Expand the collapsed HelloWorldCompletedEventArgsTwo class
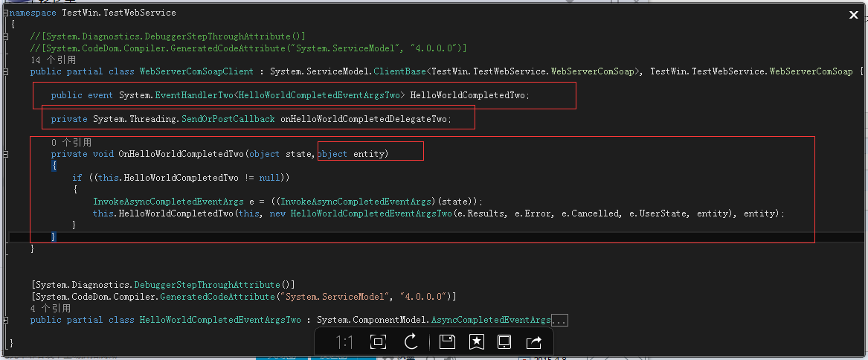The image size is (868, 360). click(x=5, y=320)
